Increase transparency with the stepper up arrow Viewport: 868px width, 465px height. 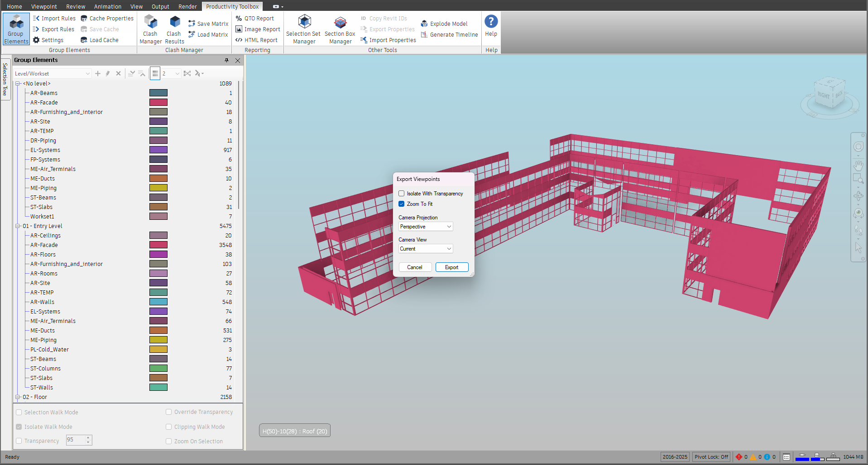click(x=88, y=437)
